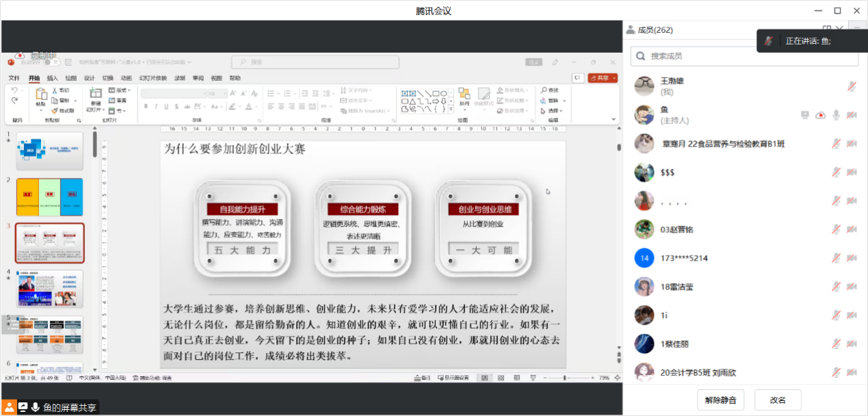Expand the shapes gallery more arrow

[452, 109]
